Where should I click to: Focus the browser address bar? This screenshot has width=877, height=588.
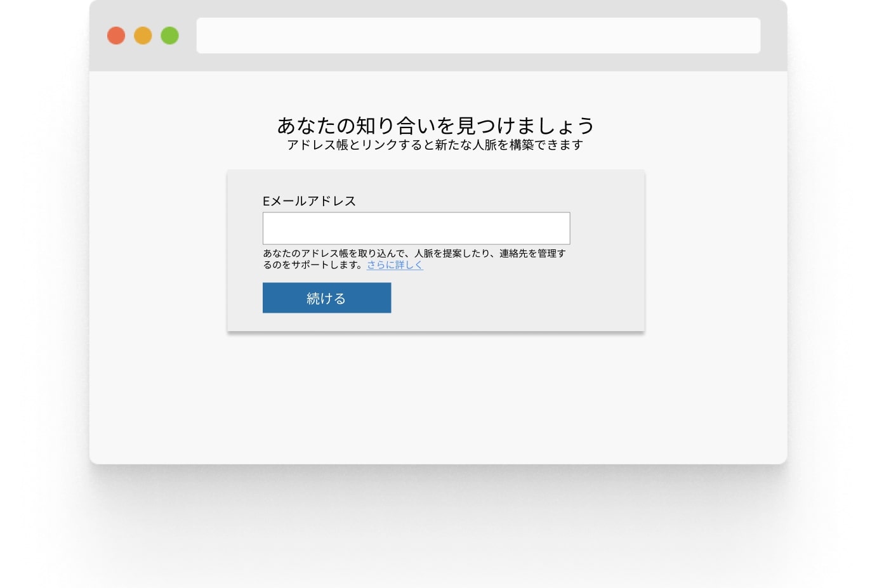478,36
